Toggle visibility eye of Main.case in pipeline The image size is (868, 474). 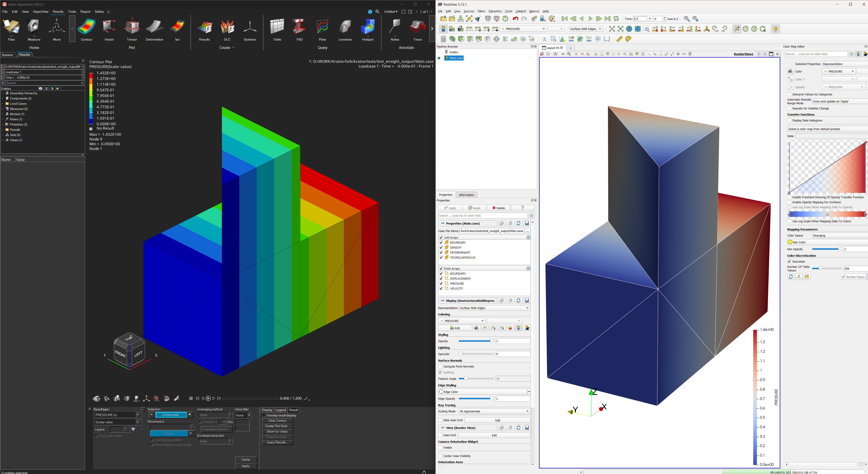point(439,58)
